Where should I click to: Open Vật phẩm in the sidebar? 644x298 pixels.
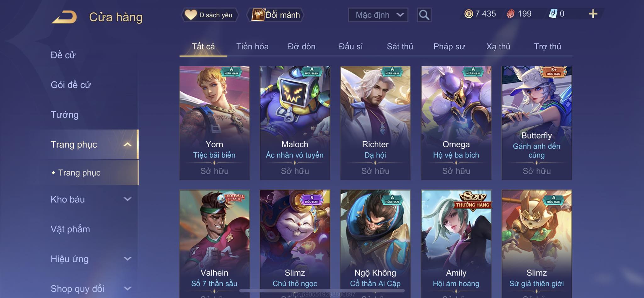(70, 229)
